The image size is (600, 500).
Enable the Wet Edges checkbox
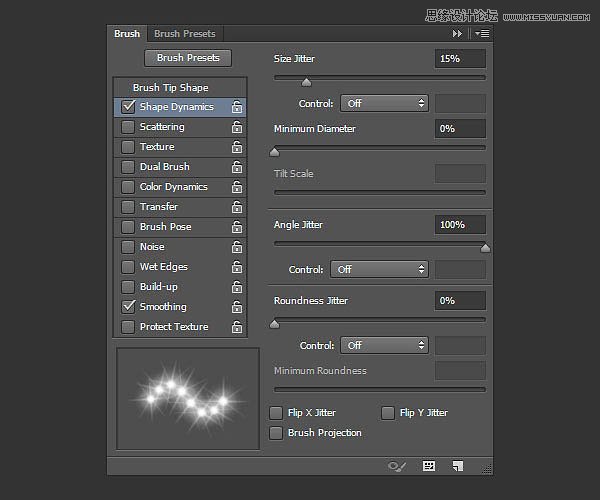[128, 267]
